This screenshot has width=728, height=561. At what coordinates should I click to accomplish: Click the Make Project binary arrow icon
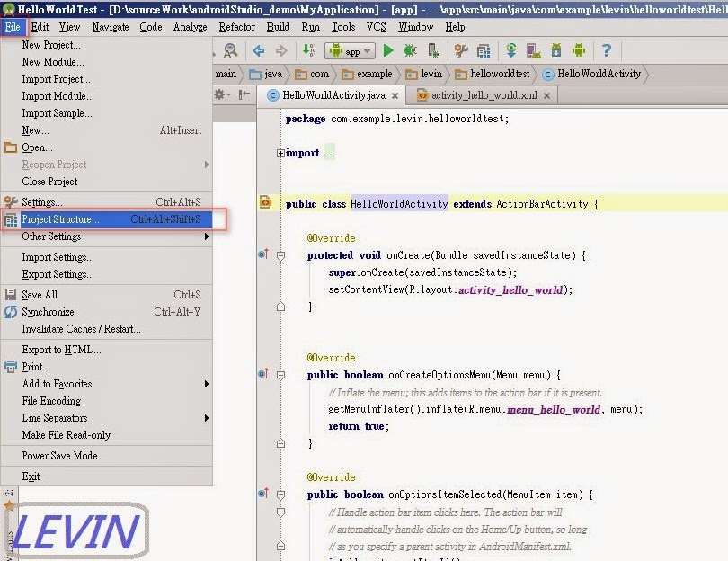click(309, 50)
